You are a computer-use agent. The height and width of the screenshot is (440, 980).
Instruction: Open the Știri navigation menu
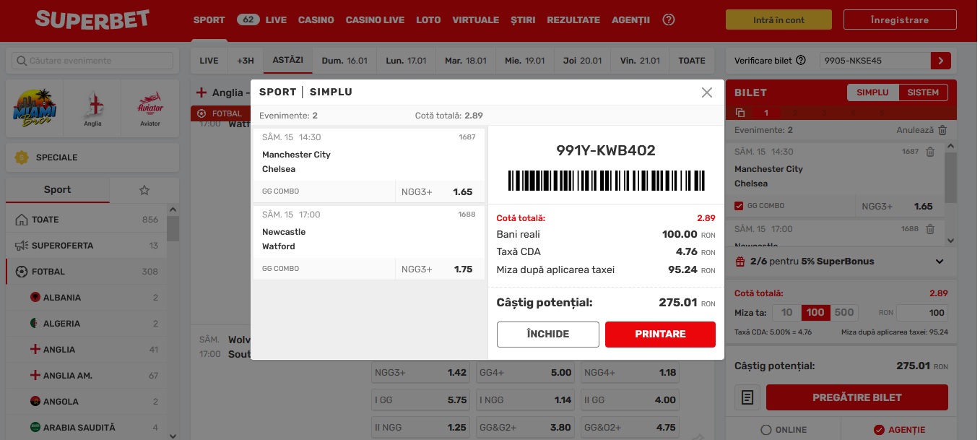[x=523, y=20]
